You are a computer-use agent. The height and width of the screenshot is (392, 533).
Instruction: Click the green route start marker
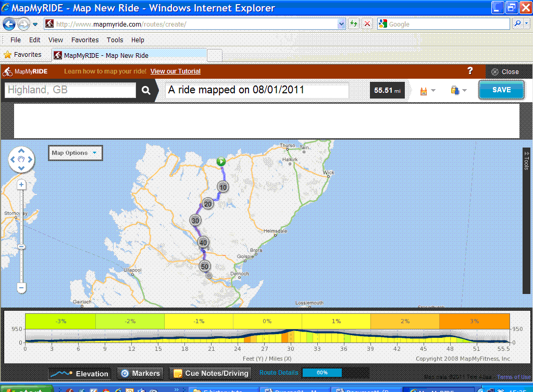[x=221, y=162]
